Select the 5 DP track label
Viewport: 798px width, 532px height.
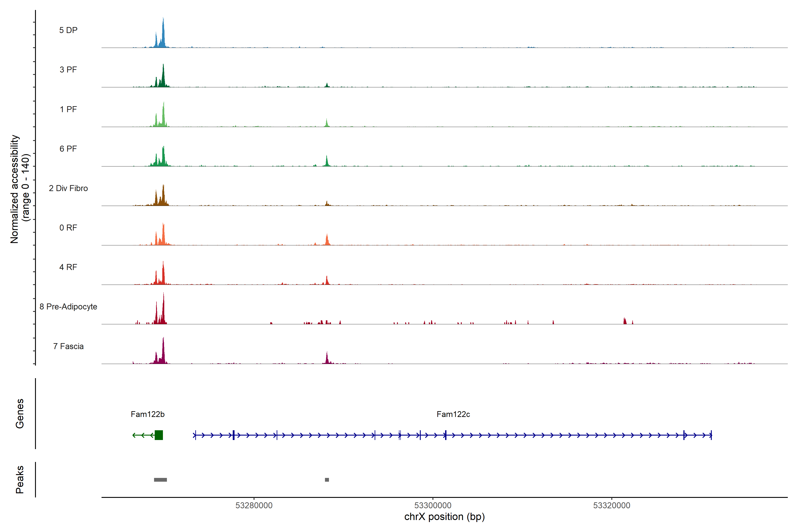(x=68, y=30)
